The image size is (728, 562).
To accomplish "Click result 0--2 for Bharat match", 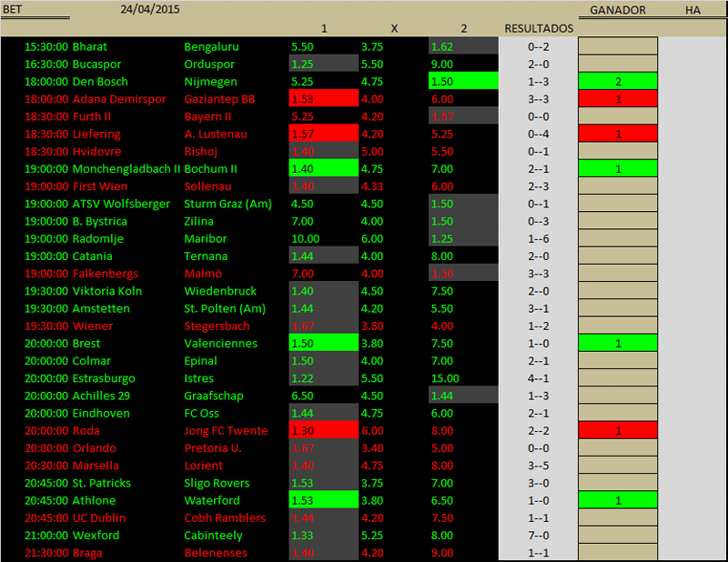I will click(x=538, y=47).
